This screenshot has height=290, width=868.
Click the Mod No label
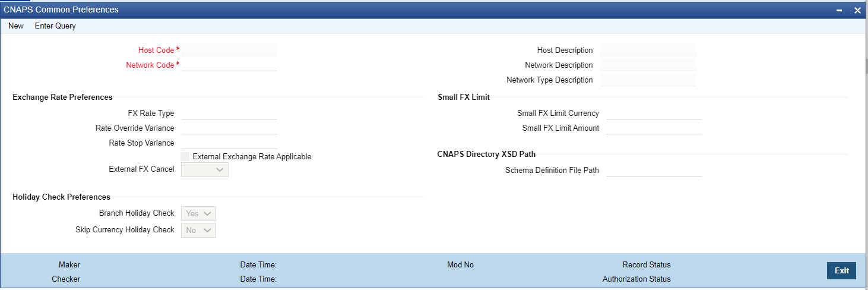coord(461,264)
